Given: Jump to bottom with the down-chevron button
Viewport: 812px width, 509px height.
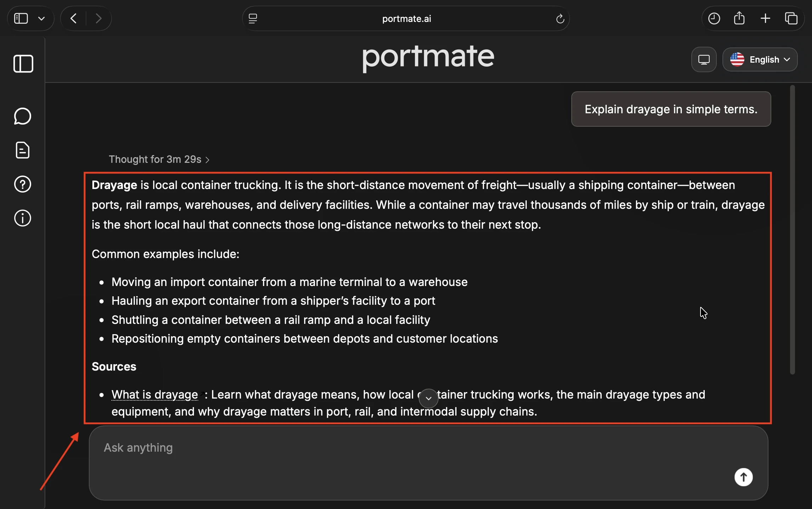Looking at the screenshot, I should point(428,399).
